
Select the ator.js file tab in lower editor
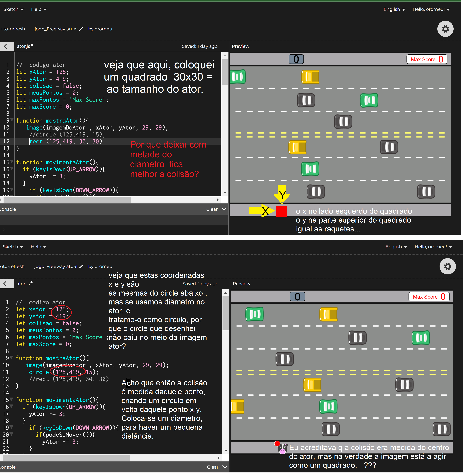click(x=23, y=284)
